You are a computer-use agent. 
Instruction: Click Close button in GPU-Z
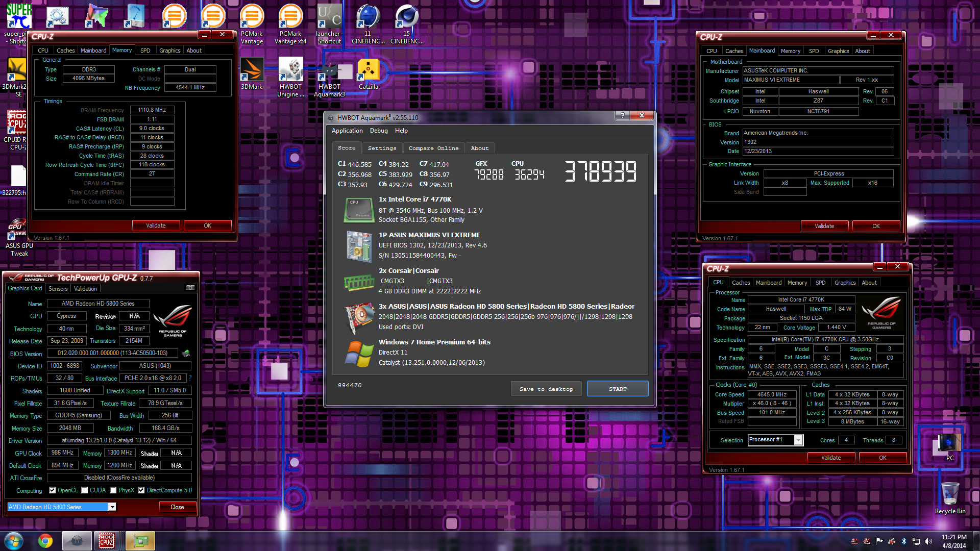(x=177, y=507)
